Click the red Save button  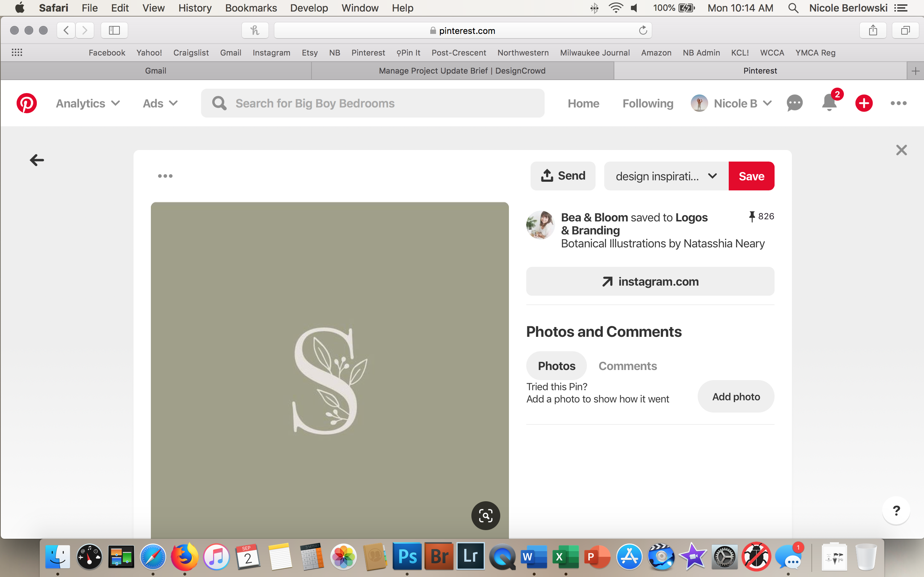click(751, 176)
